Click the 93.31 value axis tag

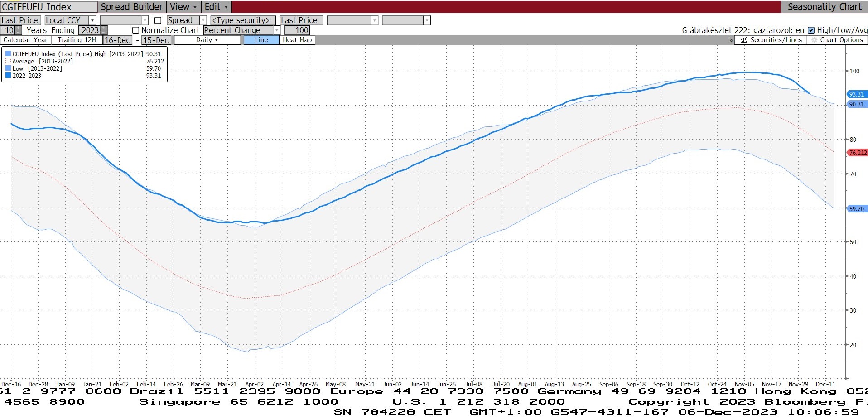coord(857,94)
